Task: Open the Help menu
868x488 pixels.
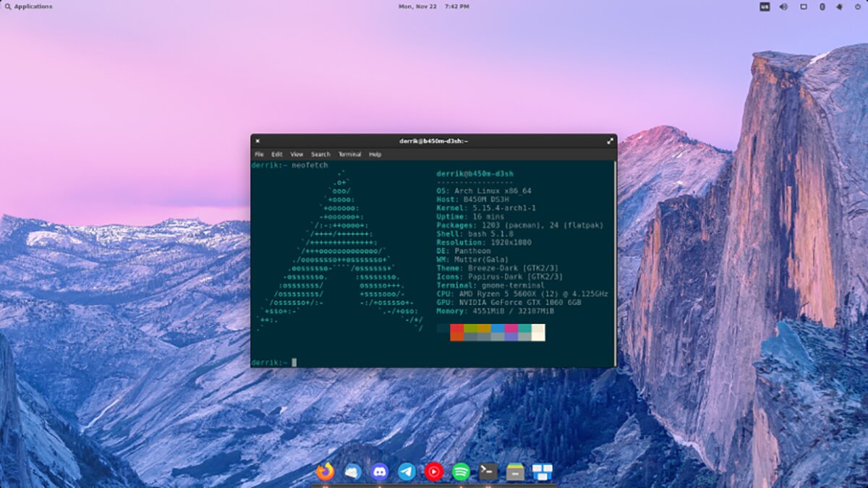Action: (x=375, y=154)
